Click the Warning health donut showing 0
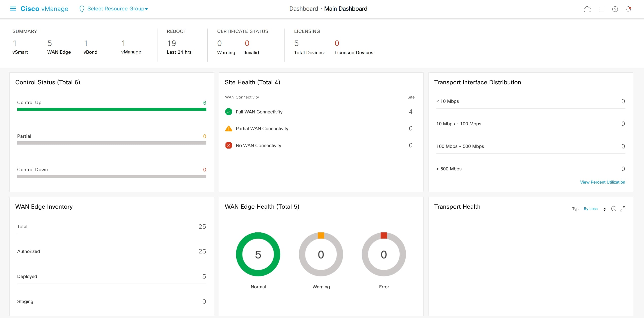The image size is (644, 318). click(x=321, y=254)
